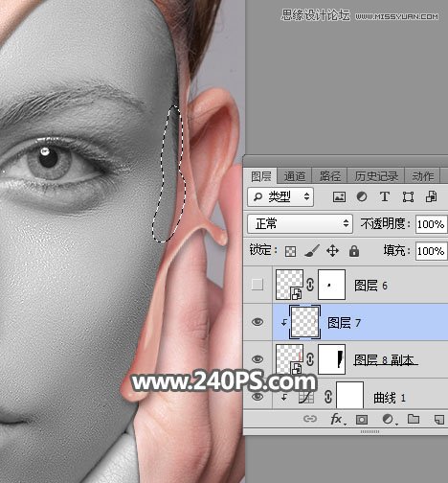Click the clipping mask arrow on 图层 7
Image resolution: width=448 pixels, height=483 pixels.
pyautogui.click(x=283, y=323)
